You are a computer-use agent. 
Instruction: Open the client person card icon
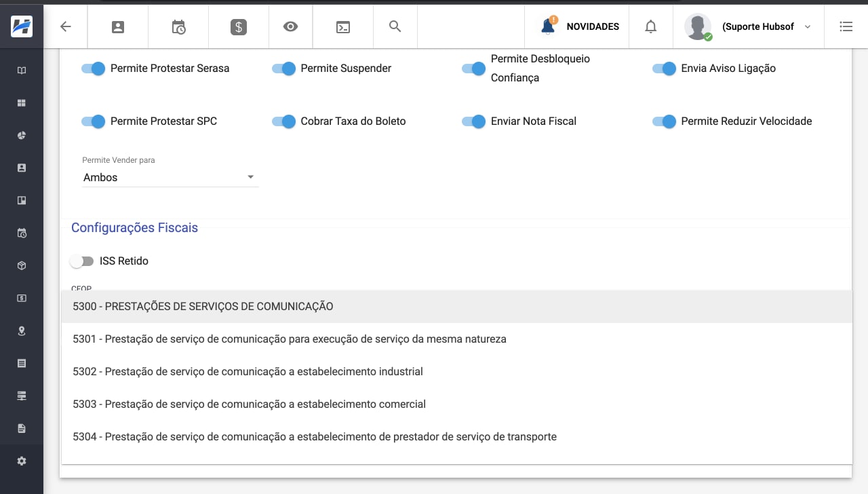(118, 26)
